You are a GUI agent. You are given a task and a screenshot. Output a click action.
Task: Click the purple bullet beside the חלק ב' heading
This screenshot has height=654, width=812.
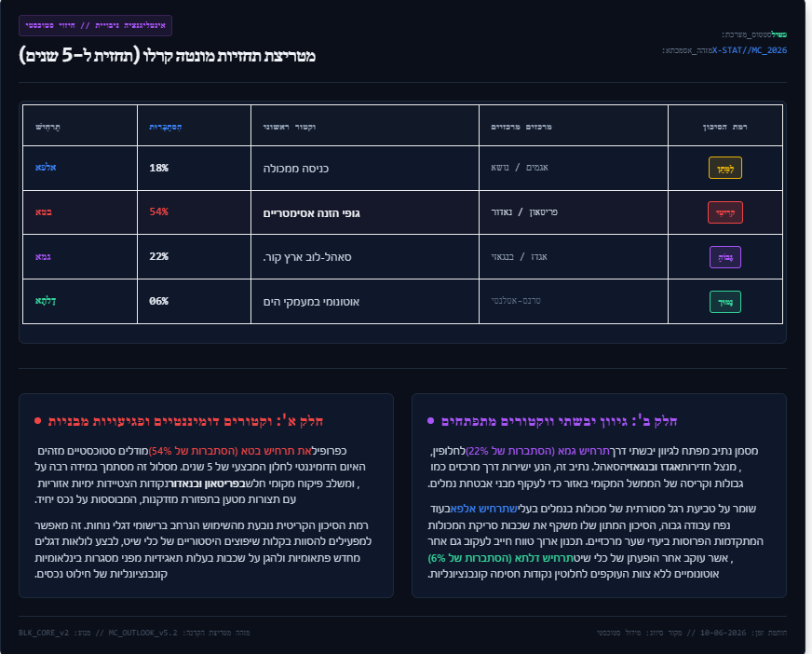coord(430,421)
